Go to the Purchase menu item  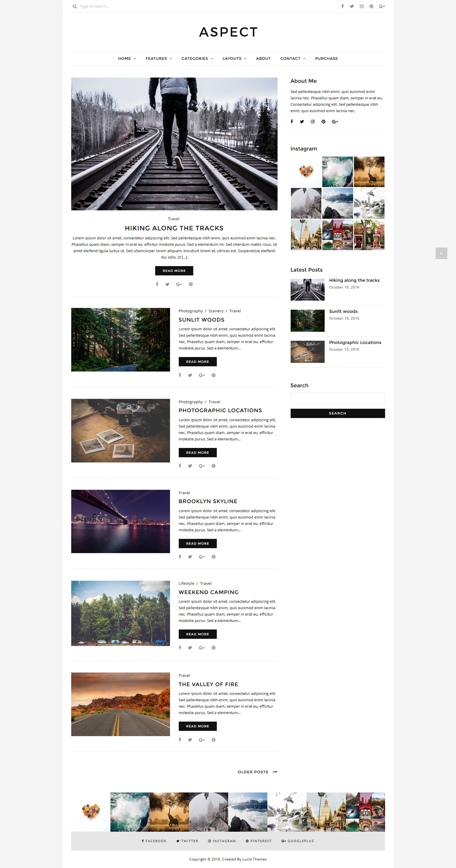tap(326, 59)
